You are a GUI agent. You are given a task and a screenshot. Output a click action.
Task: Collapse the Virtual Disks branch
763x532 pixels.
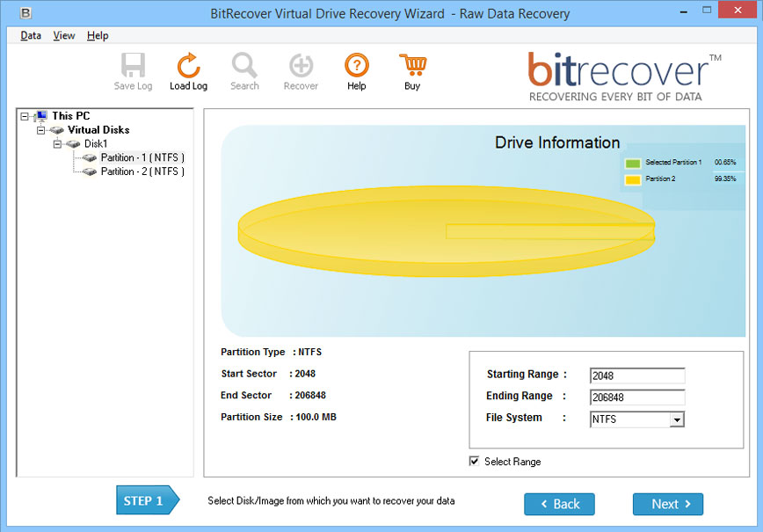click(40, 129)
